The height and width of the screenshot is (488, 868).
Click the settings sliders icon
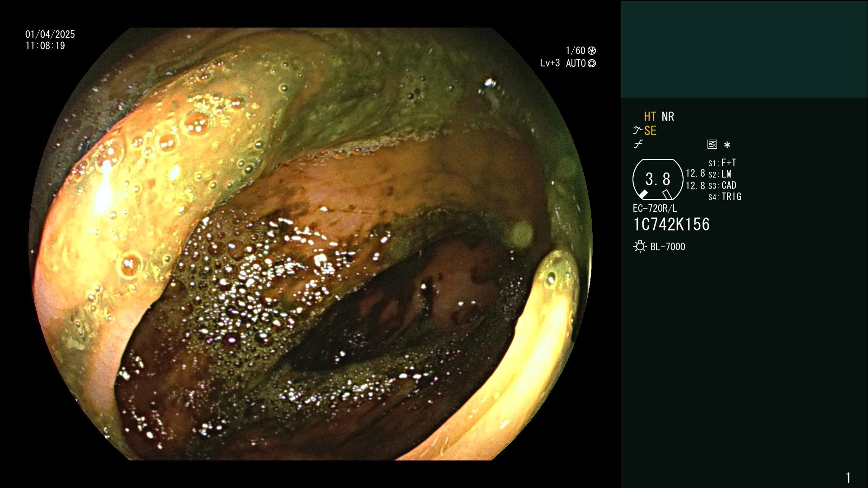click(712, 145)
